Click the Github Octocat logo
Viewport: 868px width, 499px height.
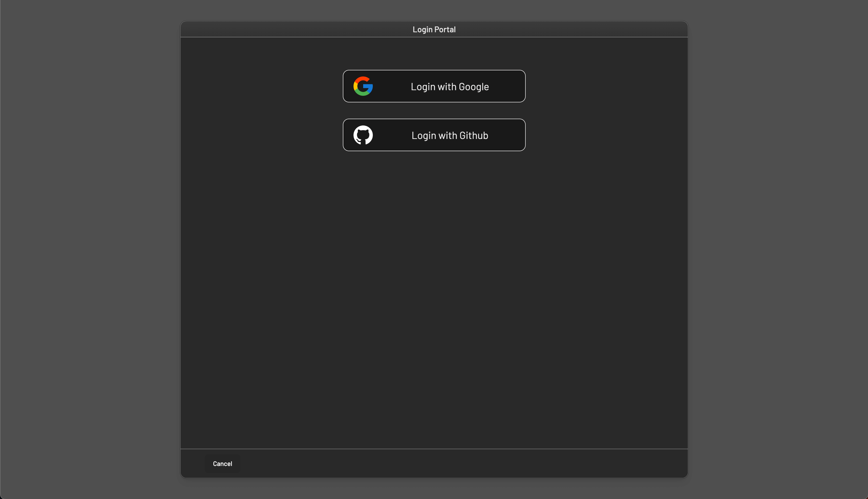click(363, 135)
